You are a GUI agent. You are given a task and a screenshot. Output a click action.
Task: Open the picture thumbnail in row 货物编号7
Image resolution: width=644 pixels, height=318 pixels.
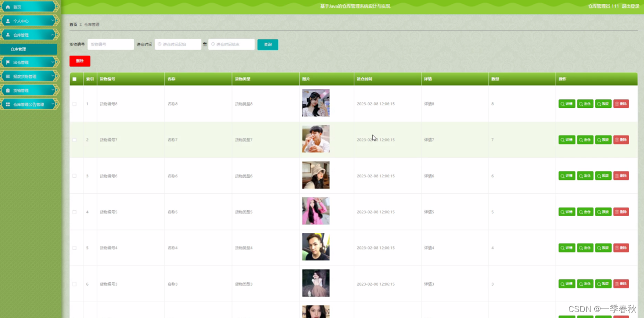[x=316, y=139]
